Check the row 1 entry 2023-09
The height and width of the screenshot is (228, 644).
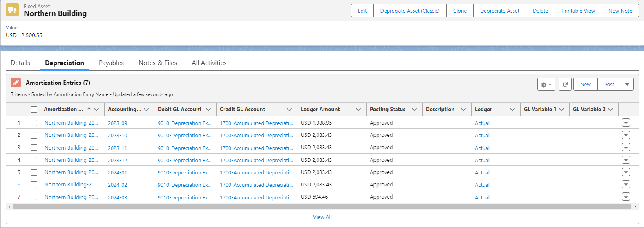[34, 123]
